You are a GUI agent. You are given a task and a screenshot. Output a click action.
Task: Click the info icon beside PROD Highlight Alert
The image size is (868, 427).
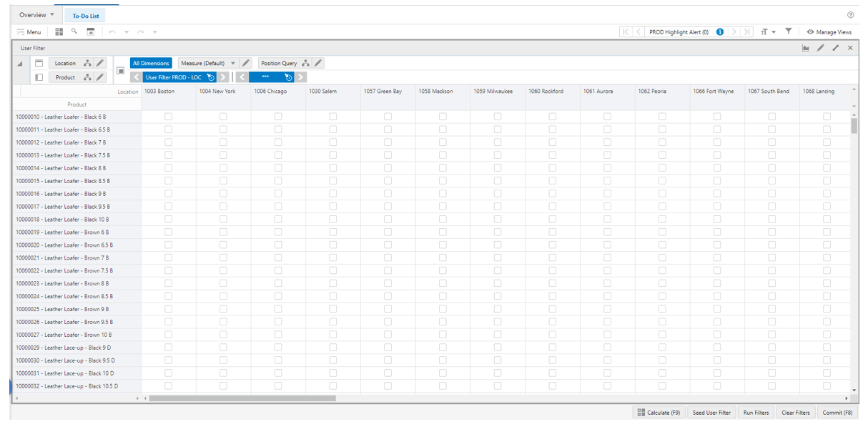pyautogui.click(x=720, y=31)
